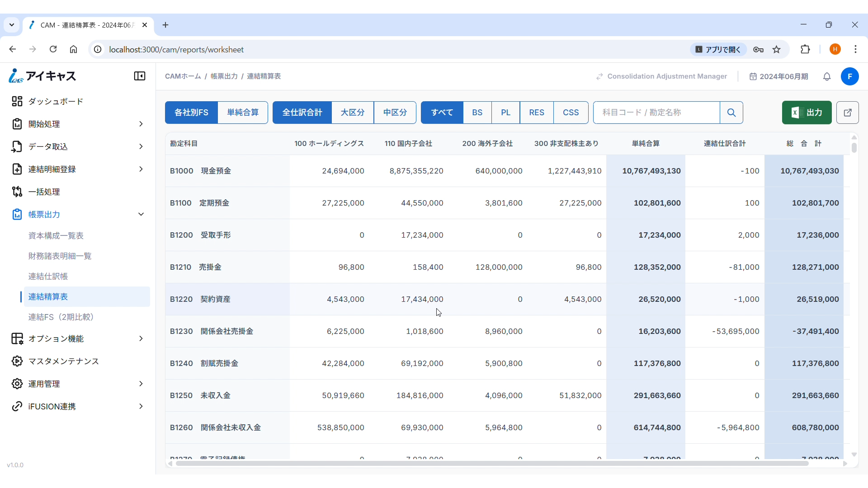The height and width of the screenshot is (488, 868).
Task: Click the dashboard icon in sidebar
Action: pos(17,101)
